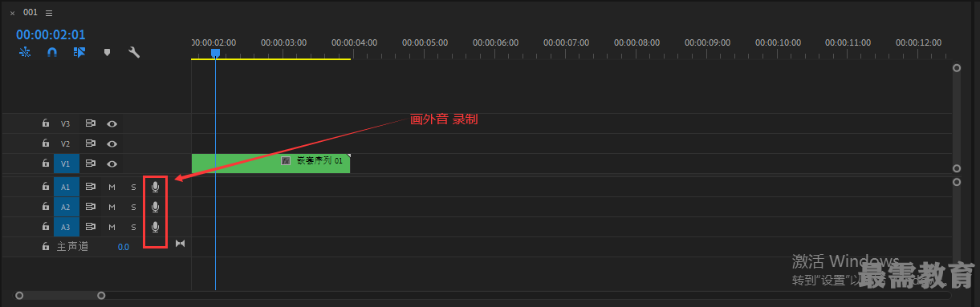Toggle sync lock for V1
Viewport: 980px width, 307px height.
[91, 164]
